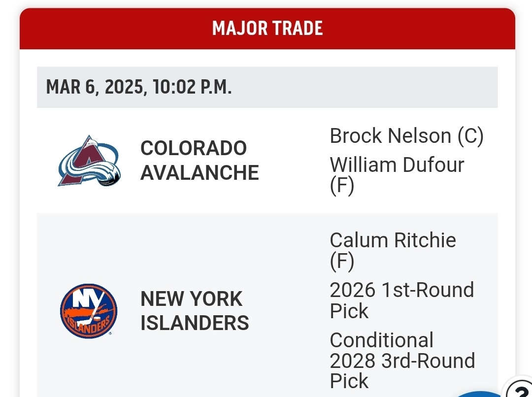
Task: Click the Conditional 2028 3rd-Round Pick entry
Action: click(x=402, y=361)
